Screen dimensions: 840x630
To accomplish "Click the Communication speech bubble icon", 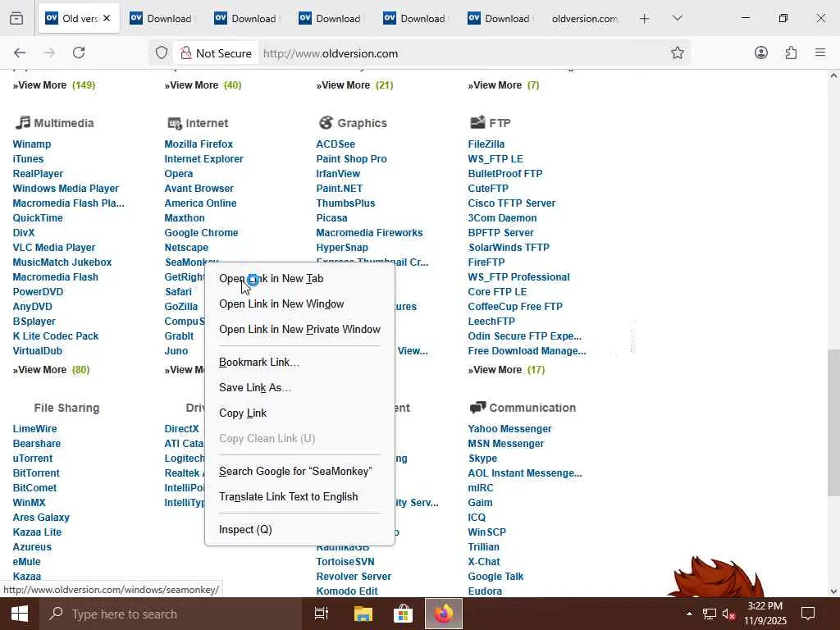I will [x=478, y=408].
